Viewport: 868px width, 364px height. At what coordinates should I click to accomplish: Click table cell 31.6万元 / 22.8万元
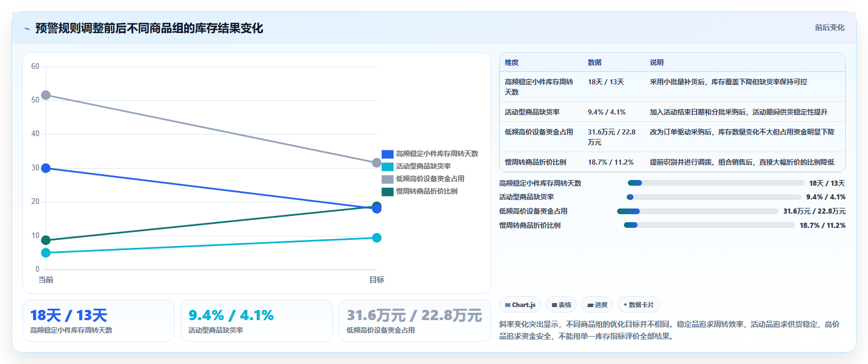(612, 137)
